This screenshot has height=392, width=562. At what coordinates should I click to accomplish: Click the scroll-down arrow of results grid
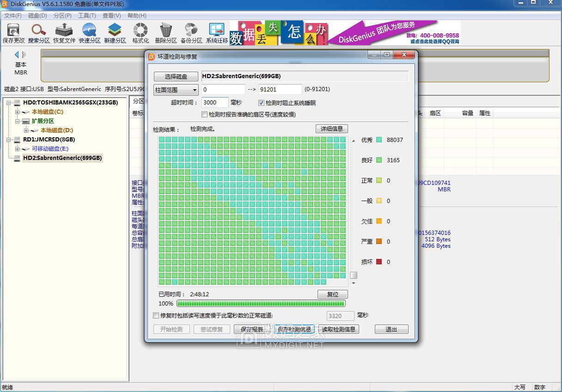coord(354,283)
